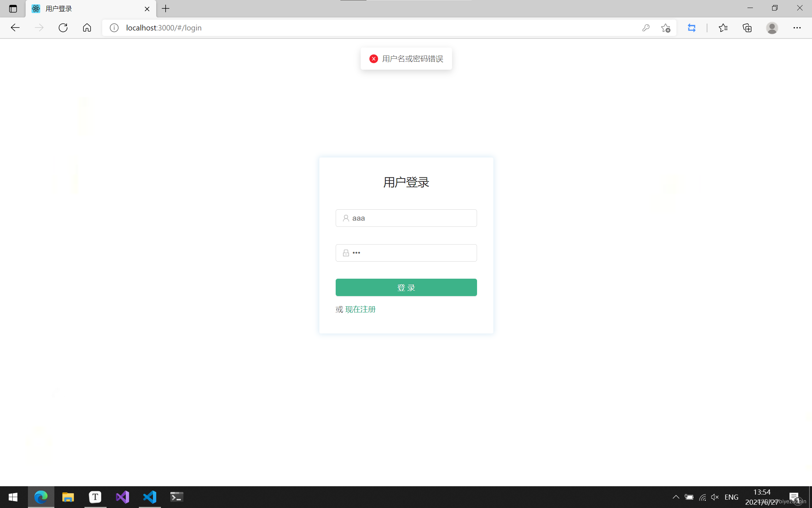812x508 pixels.
Task: Open the 现在注册 registration link
Action: [360, 309]
